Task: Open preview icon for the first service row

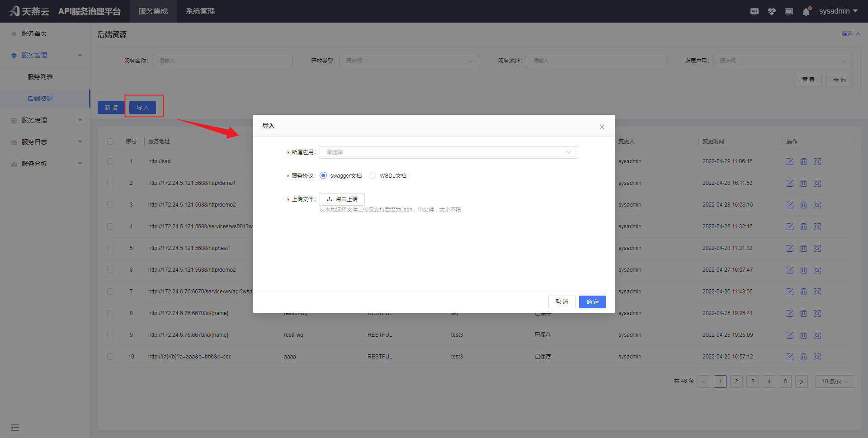Action: [817, 161]
